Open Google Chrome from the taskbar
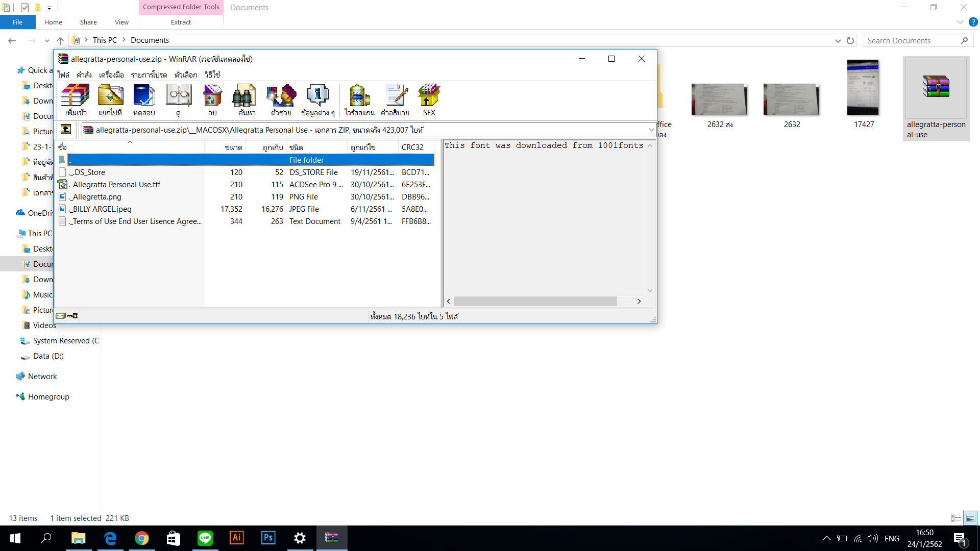Image resolution: width=980 pixels, height=551 pixels. tap(142, 538)
